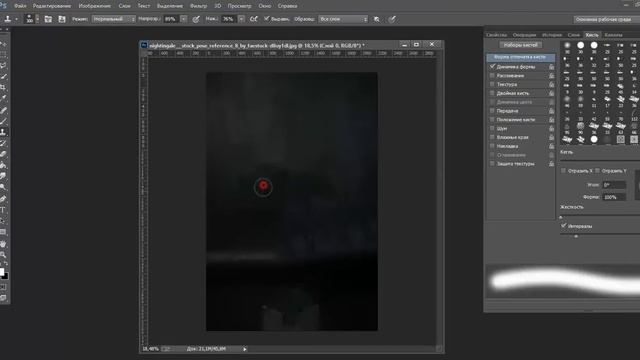Select the Path Selection tool

pyautogui.click(x=3, y=221)
